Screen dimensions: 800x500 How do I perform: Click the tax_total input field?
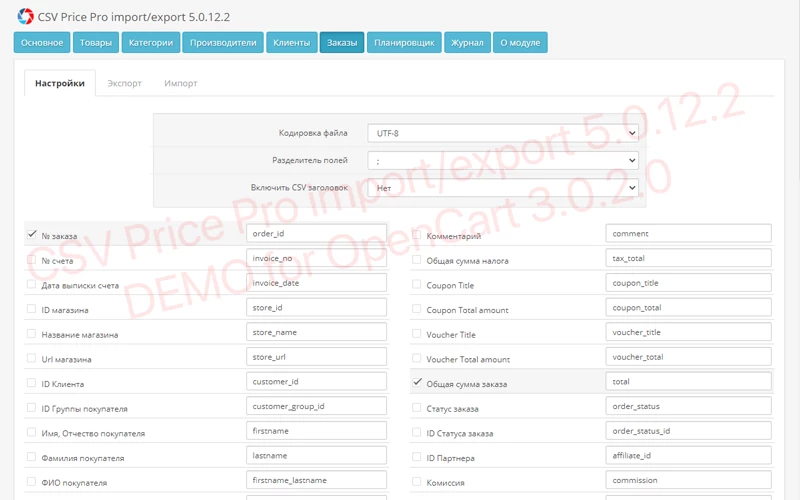coord(689,258)
